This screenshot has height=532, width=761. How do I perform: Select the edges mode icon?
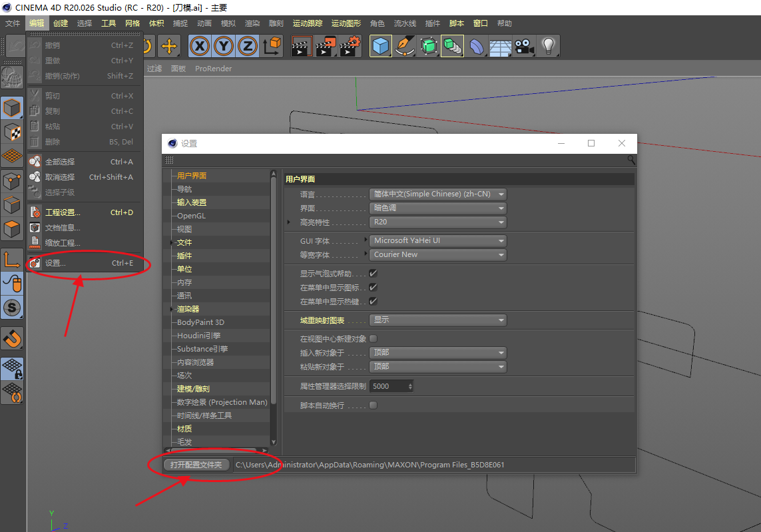[12, 205]
